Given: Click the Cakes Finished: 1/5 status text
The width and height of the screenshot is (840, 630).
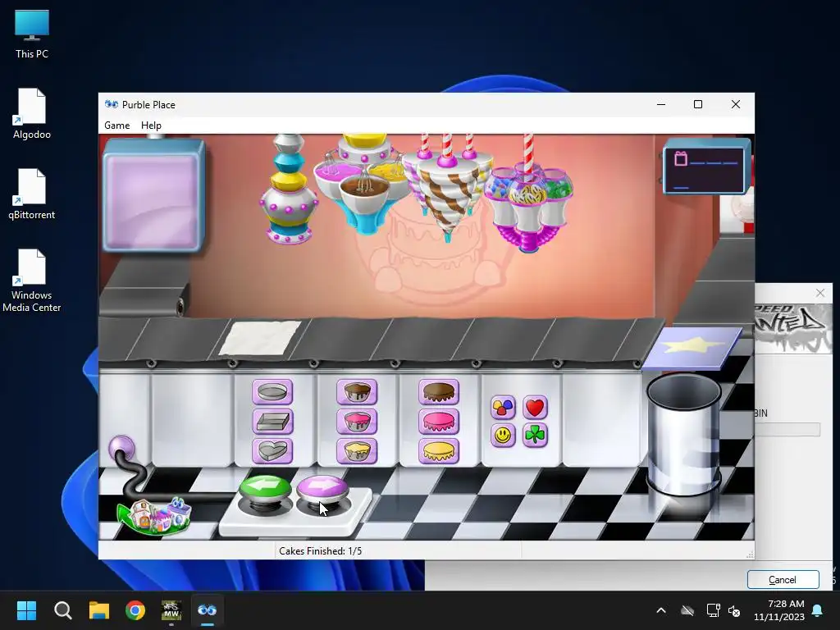Looking at the screenshot, I should [321, 550].
